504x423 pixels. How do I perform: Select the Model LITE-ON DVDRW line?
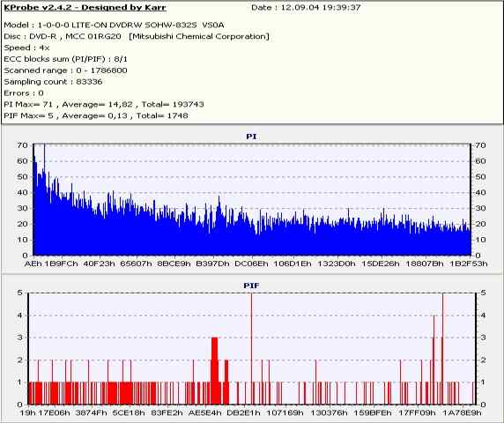click(114, 25)
